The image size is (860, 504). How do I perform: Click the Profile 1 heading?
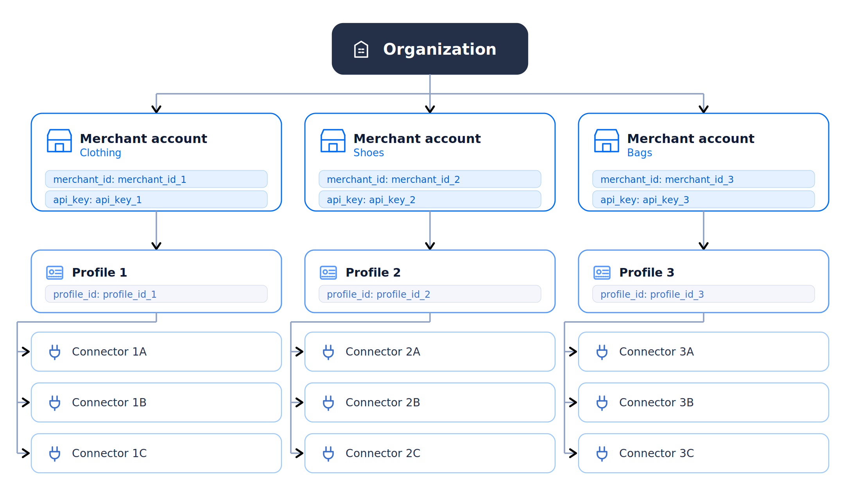coord(100,272)
